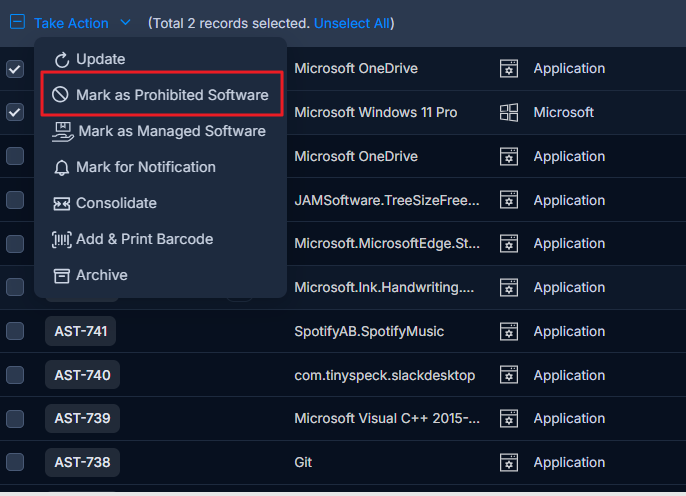Click the prohibited circle-slash icon

(60, 94)
